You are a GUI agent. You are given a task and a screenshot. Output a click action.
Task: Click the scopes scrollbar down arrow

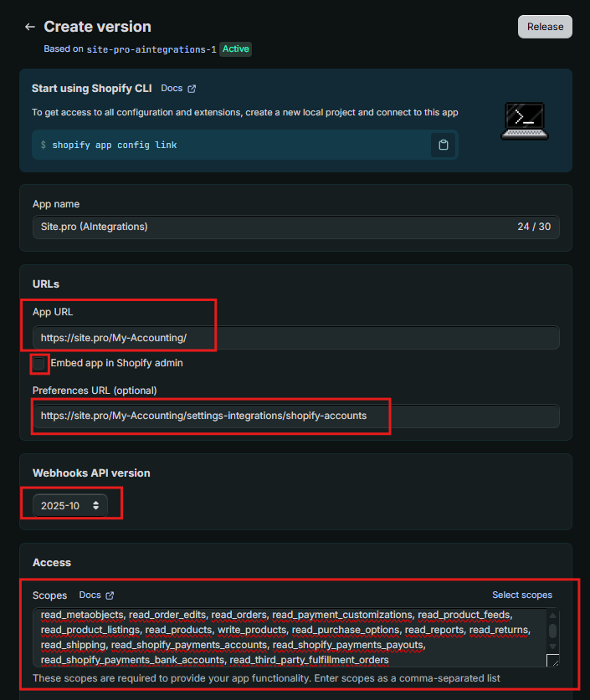point(552,646)
